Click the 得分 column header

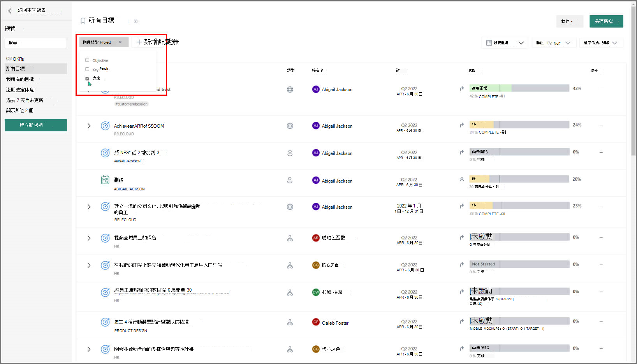pyautogui.click(x=594, y=70)
